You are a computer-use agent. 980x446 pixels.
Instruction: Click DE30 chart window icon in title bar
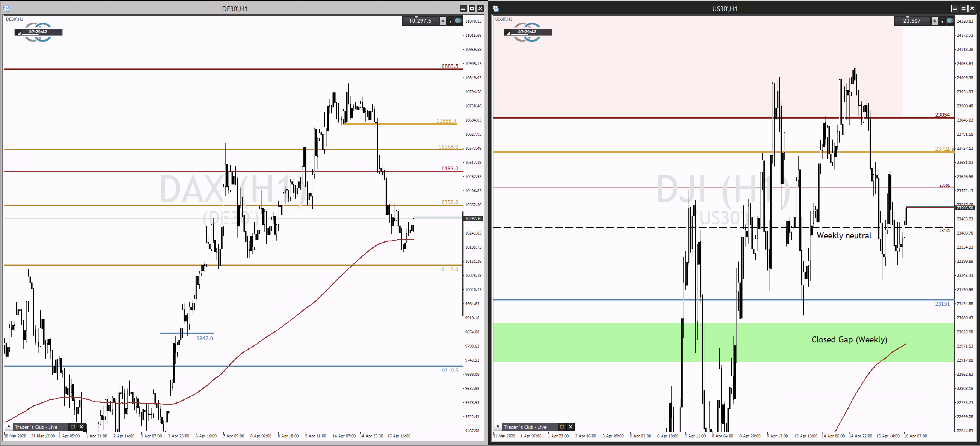(6, 8)
